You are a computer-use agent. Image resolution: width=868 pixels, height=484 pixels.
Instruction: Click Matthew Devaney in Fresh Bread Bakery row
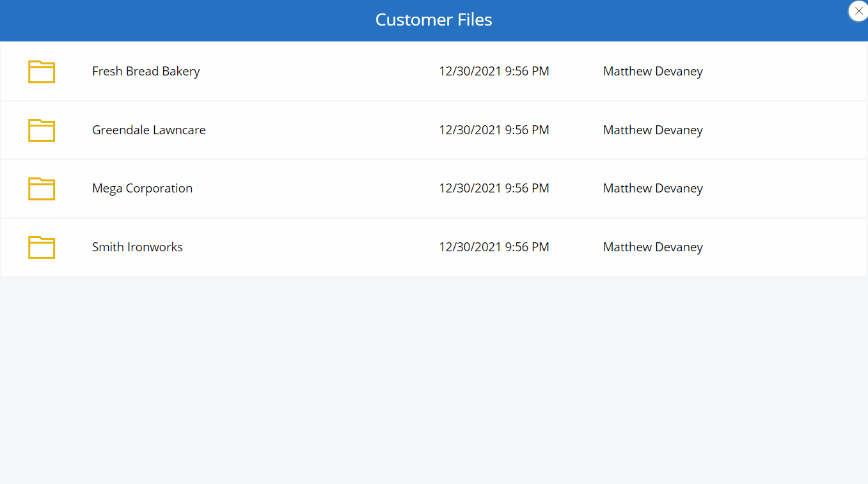tap(652, 72)
